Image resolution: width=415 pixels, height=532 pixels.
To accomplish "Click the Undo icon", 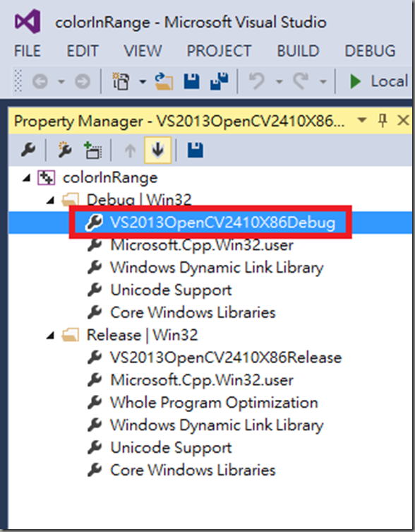I will click(257, 81).
